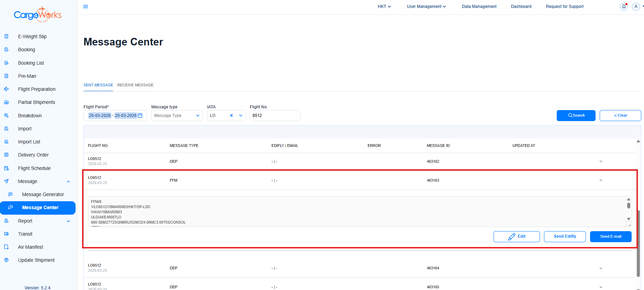Open the notifications bell icon
The width and height of the screenshot is (644, 290).
tap(624, 7)
